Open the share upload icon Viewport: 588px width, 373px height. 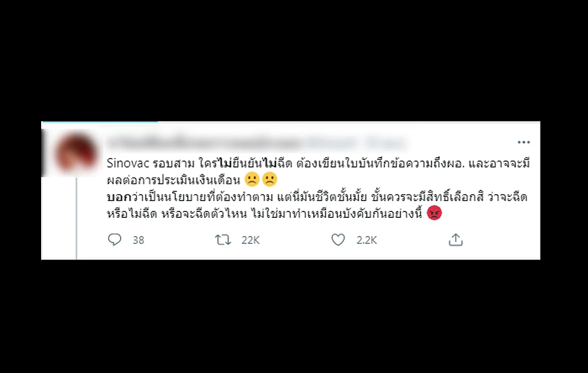click(456, 240)
